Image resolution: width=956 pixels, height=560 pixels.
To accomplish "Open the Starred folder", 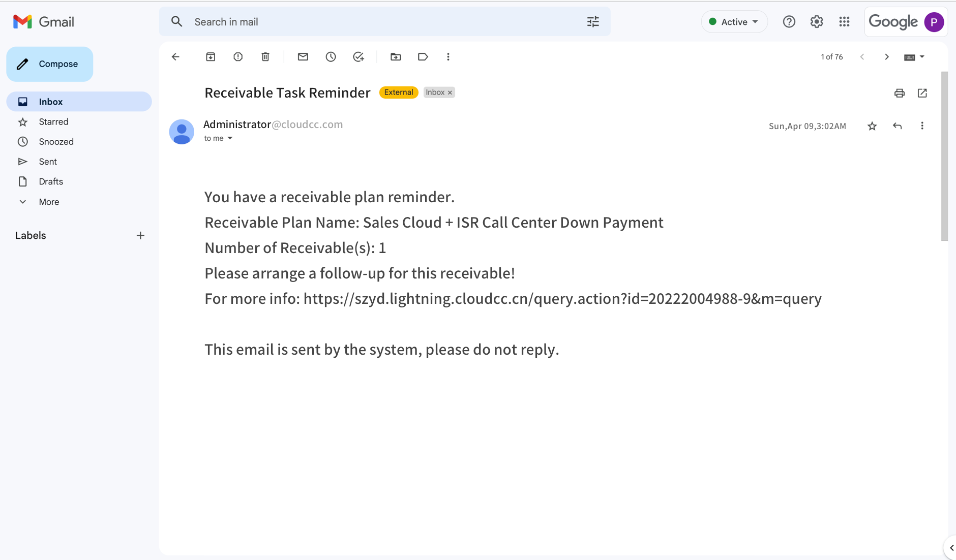I will point(53,122).
